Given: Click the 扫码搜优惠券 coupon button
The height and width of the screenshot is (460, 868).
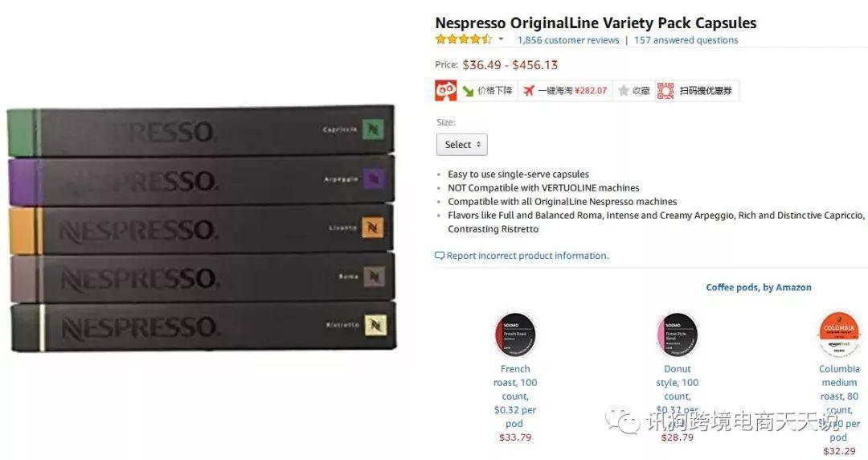Looking at the screenshot, I should [x=697, y=90].
